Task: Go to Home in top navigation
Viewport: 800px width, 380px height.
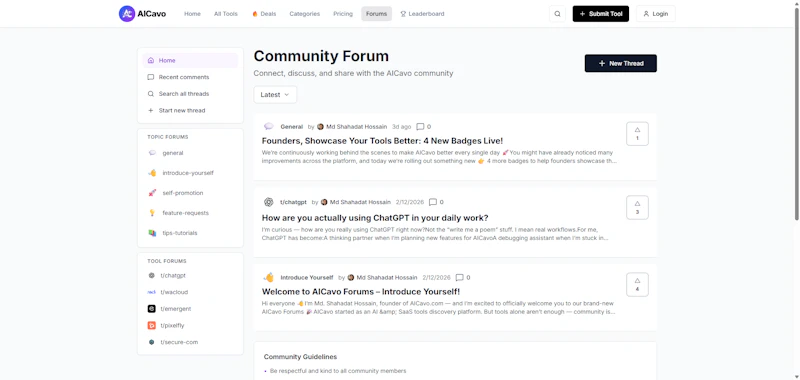Action: tap(192, 14)
